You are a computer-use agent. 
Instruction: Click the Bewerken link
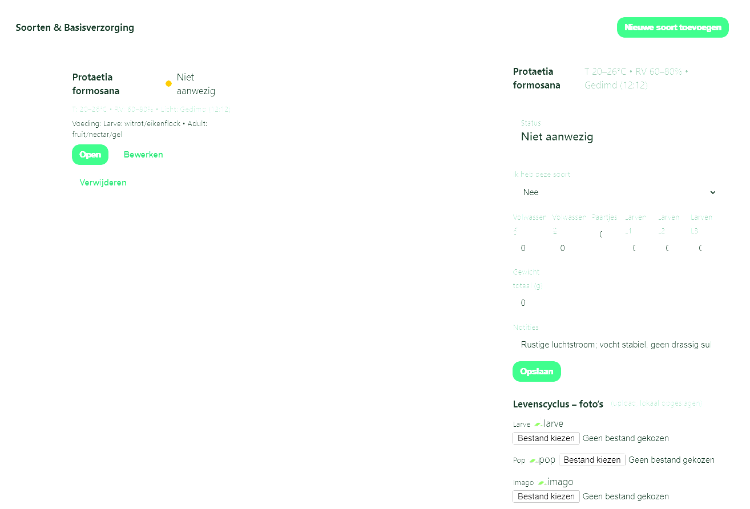click(x=143, y=155)
